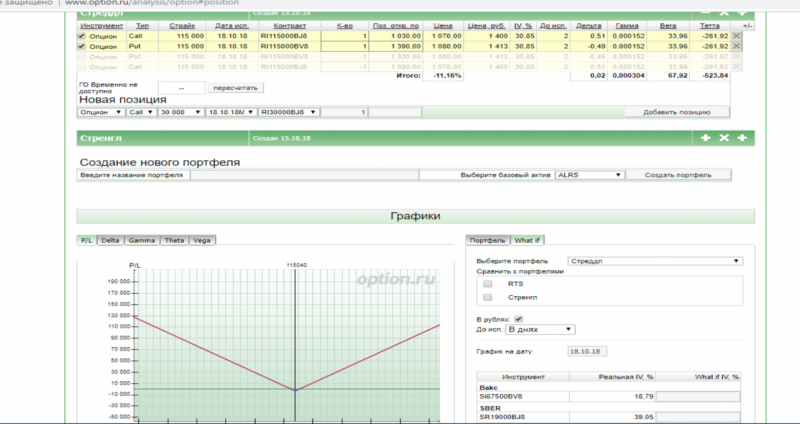The width and height of the screenshot is (800, 424).
Task: Sort by the Вега column header
Action: coord(668,26)
